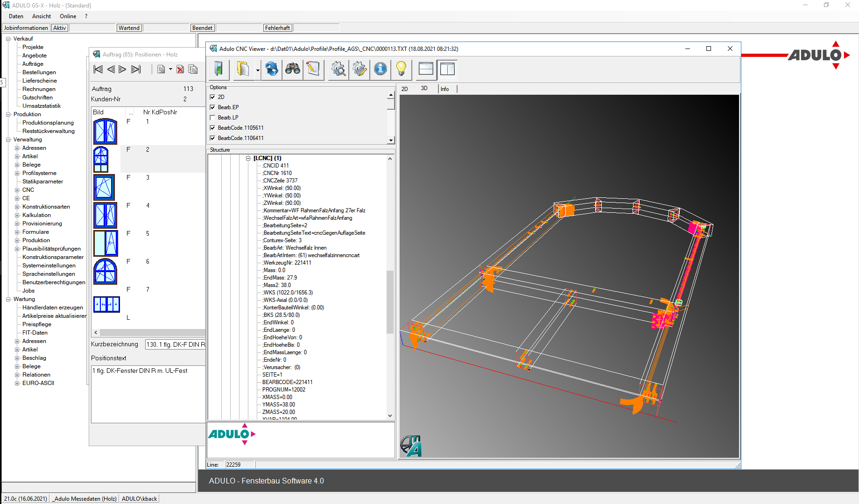Expand the Konstruktionsarten tree node

[17, 207]
